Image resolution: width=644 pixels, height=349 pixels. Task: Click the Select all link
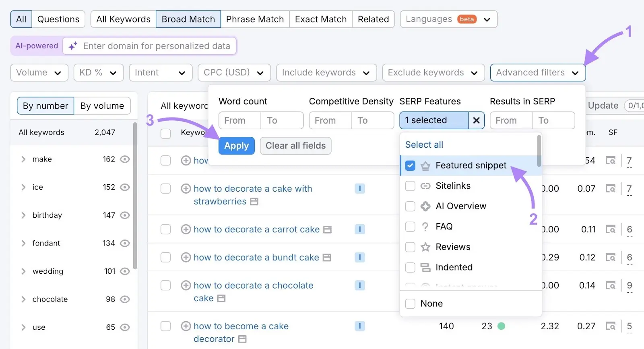(x=424, y=145)
